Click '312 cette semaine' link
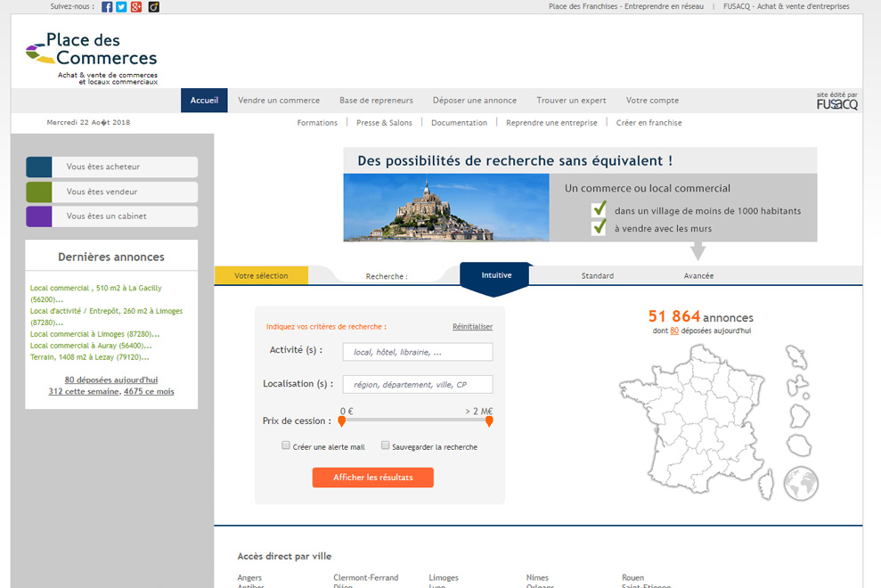This screenshot has height=588, width=881. point(84,391)
